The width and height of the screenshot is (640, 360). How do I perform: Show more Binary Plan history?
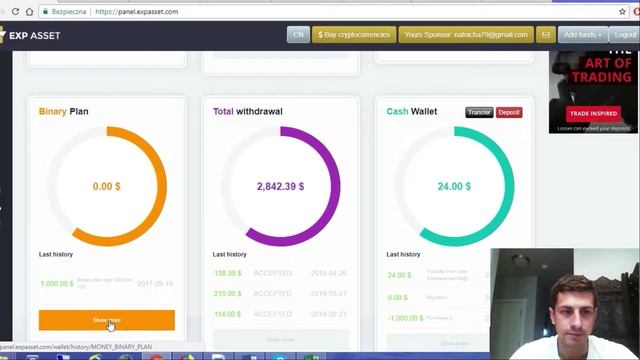tap(107, 320)
